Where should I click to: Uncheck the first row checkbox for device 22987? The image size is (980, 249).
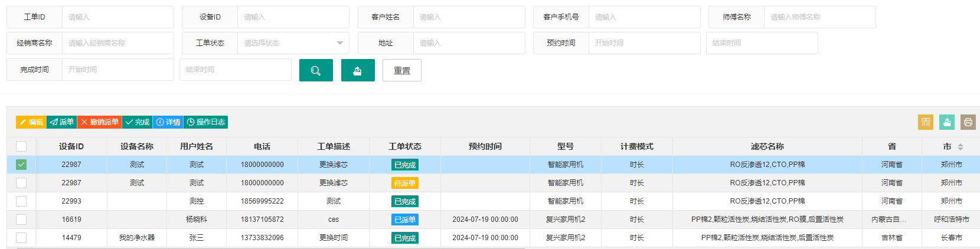click(x=21, y=165)
